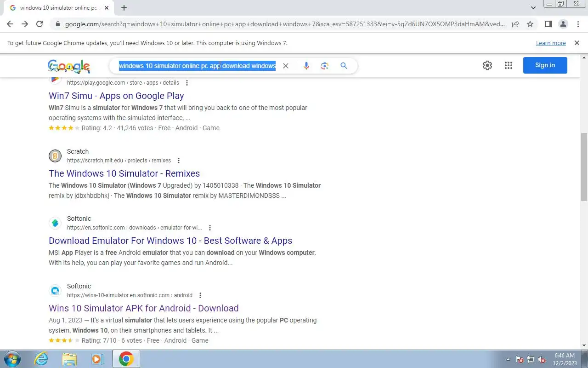
Task: Open Action Center flag icon
Action: point(520,359)
